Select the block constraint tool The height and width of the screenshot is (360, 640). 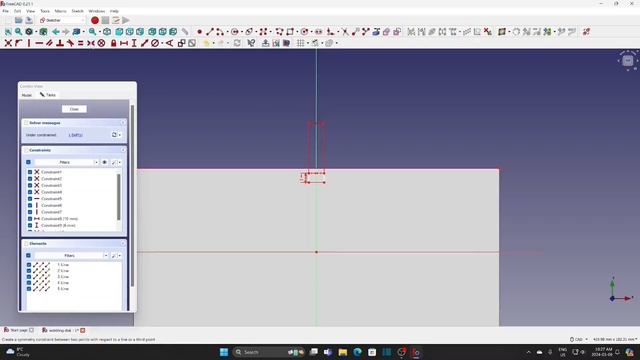(101, 43)
